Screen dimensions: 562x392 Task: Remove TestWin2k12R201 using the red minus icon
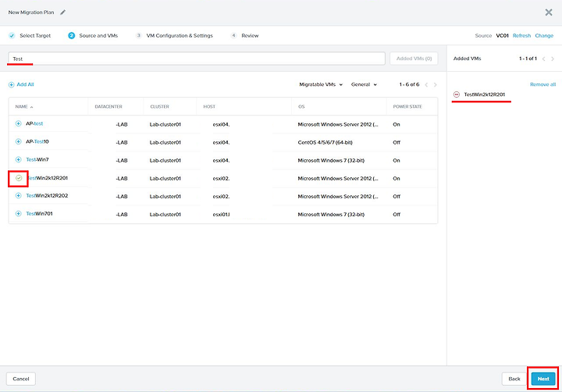(x=457, y=94)
